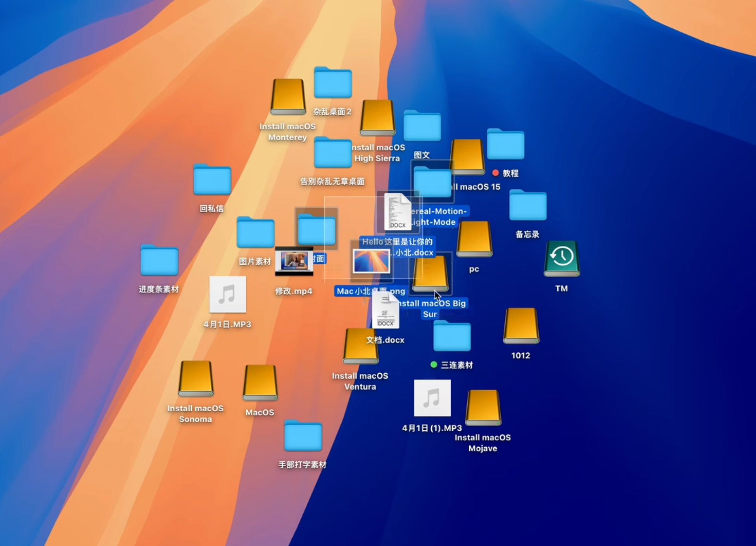Click the '修改.mp4' file name text
This screenshot has width=756, height=546.
[294, 291]
